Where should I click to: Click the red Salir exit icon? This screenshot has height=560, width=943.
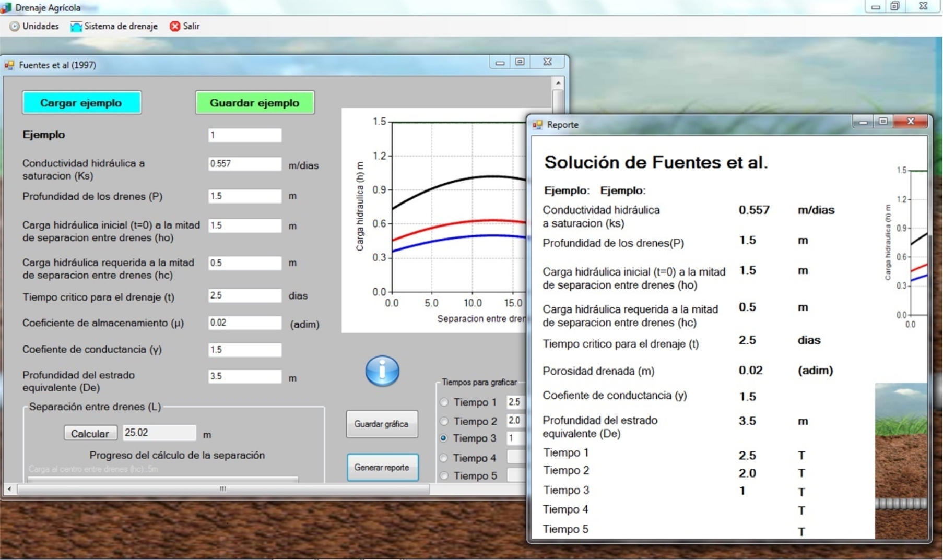coord(175,26)
